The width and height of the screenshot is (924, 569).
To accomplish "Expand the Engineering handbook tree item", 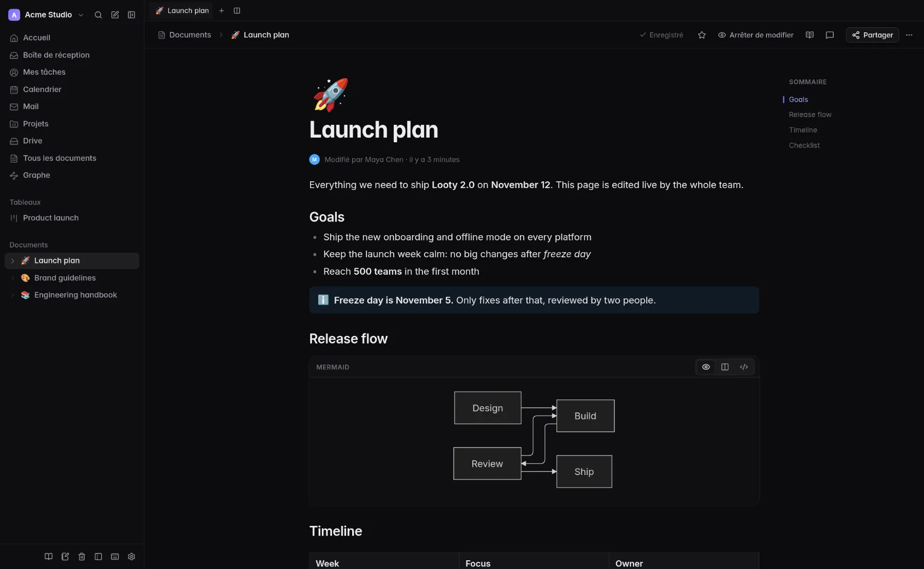I will [x=13, y=295].
